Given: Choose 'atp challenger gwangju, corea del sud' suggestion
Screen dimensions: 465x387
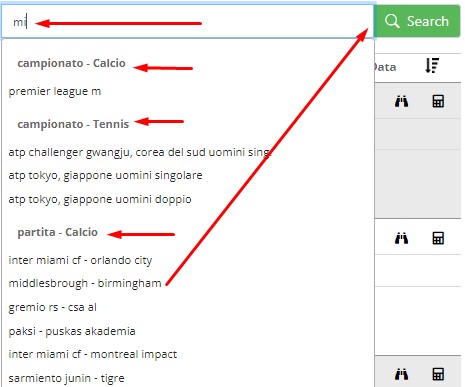Looking at the screenshot, I should coord(140,152).
